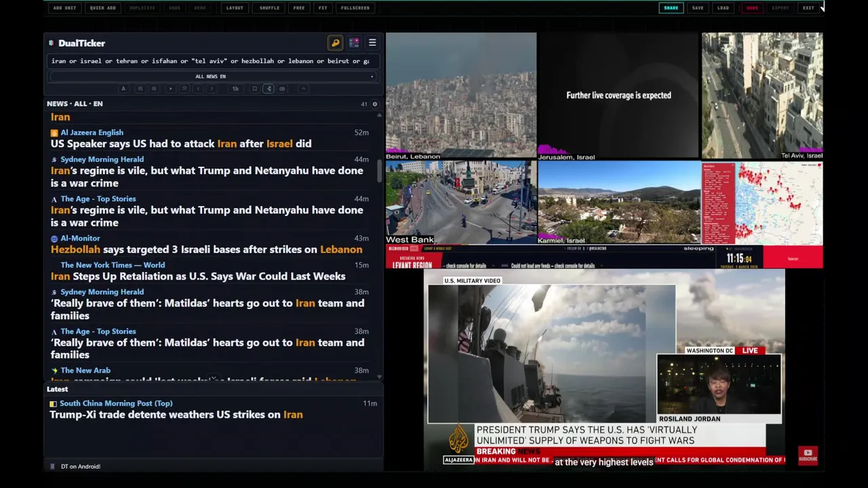Click the Al Jazeera English source icon

[x=54, y=133]
